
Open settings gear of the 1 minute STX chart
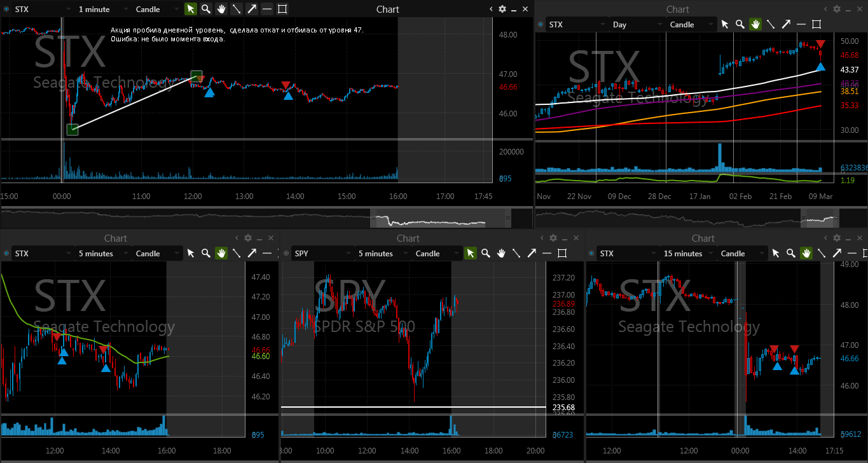[x=502, y=9]
